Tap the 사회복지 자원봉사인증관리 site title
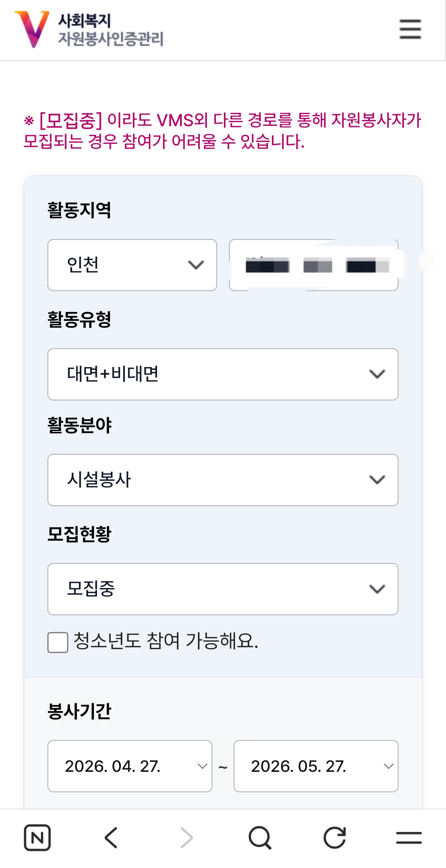 coord(110,29)
